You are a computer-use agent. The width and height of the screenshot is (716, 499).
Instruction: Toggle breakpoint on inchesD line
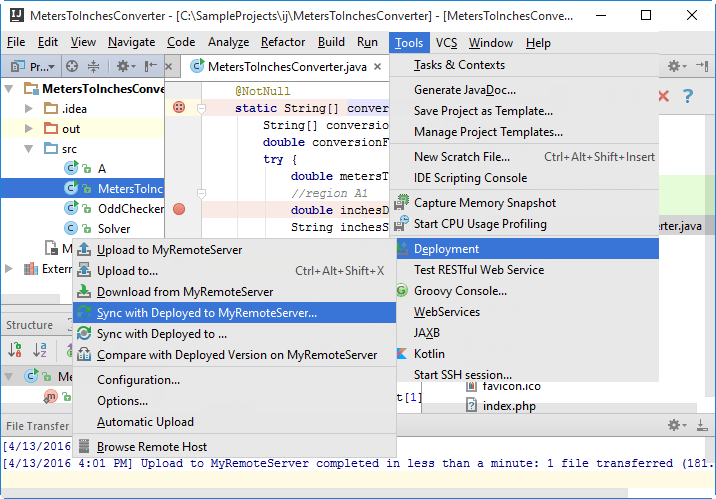[x=179, y=209]
